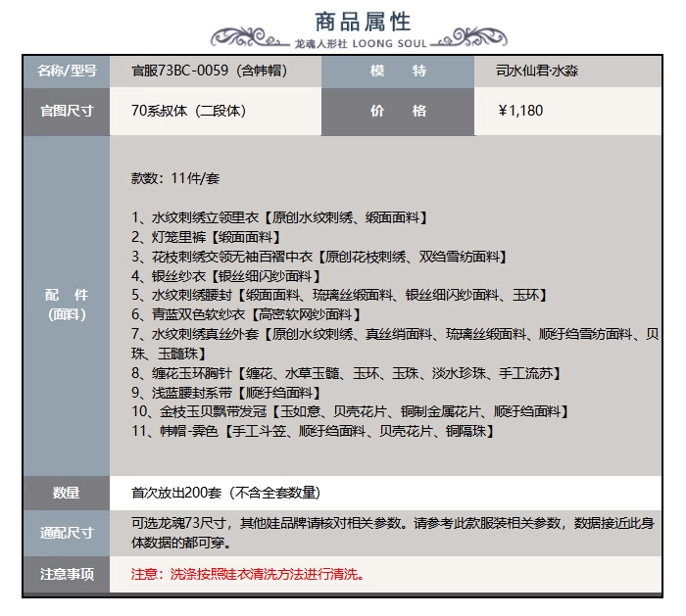Click item 11 韩帽-霁色 line
The height and width of the screenshot is (616, 686).
click(x=320, y=431)
